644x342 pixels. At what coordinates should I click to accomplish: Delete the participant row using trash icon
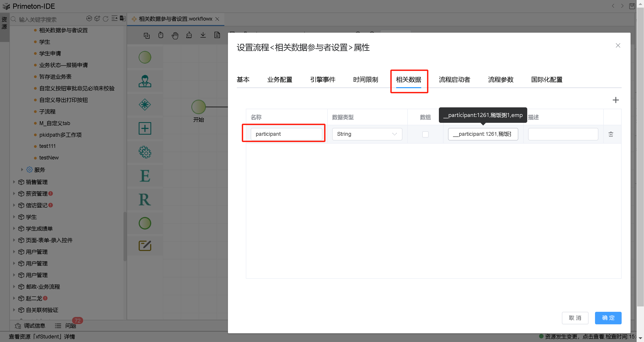tap(611, 134)
